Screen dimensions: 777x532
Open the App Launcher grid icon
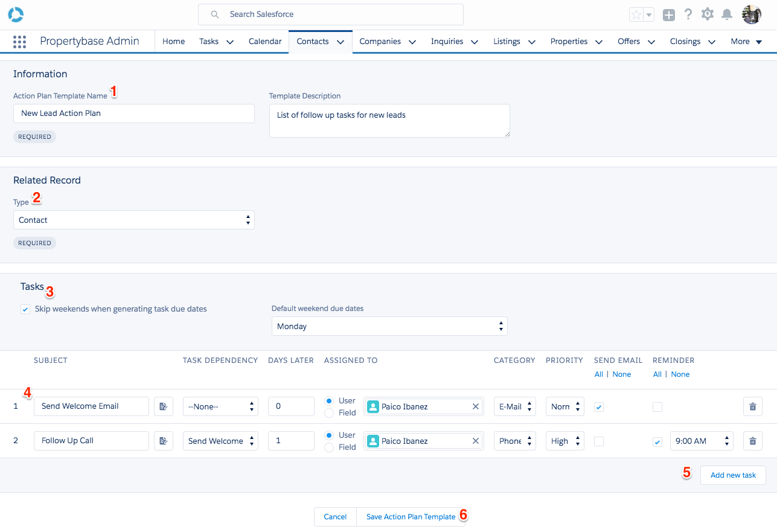coord(19,42)
